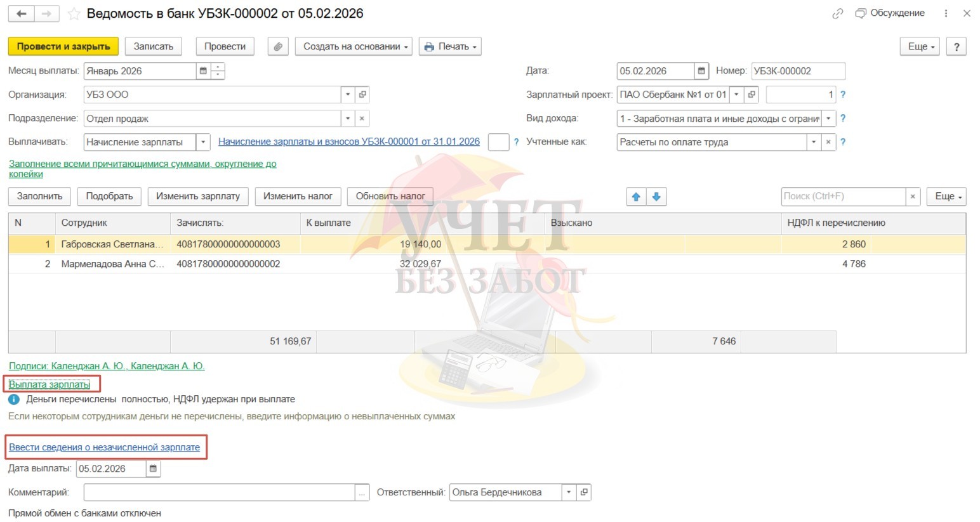Screen dimensions: 980x522
Task: Click Изменить зарплату
Action: [x=198, y=197]
